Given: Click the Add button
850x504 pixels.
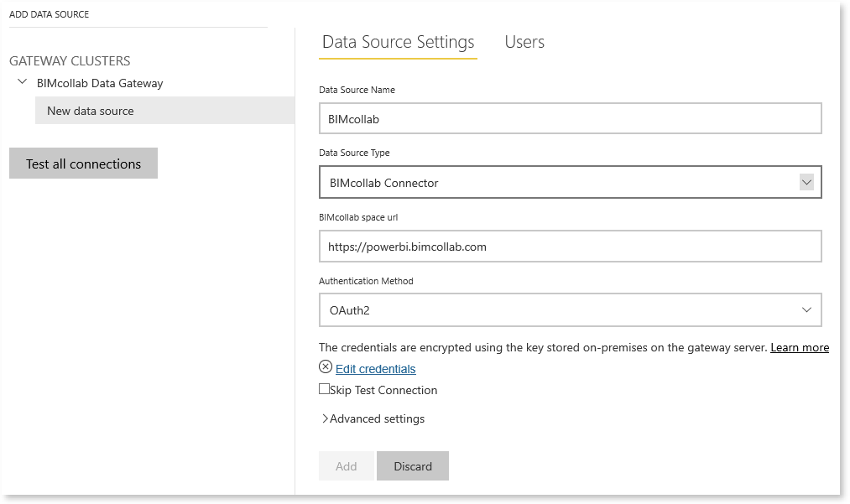Looking at the screenshot, I should pyautogui.click(x=347, y=466).
